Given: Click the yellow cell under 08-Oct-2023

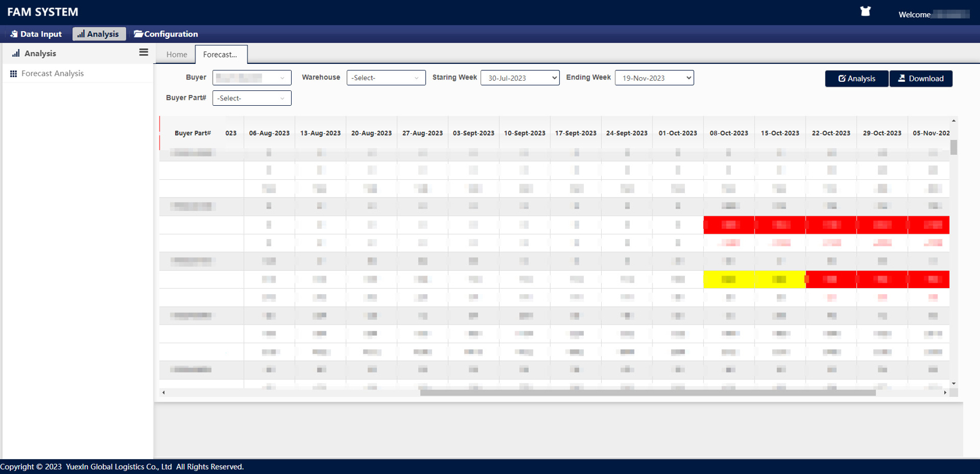Looking at the screenshot, I should point(729,279).
